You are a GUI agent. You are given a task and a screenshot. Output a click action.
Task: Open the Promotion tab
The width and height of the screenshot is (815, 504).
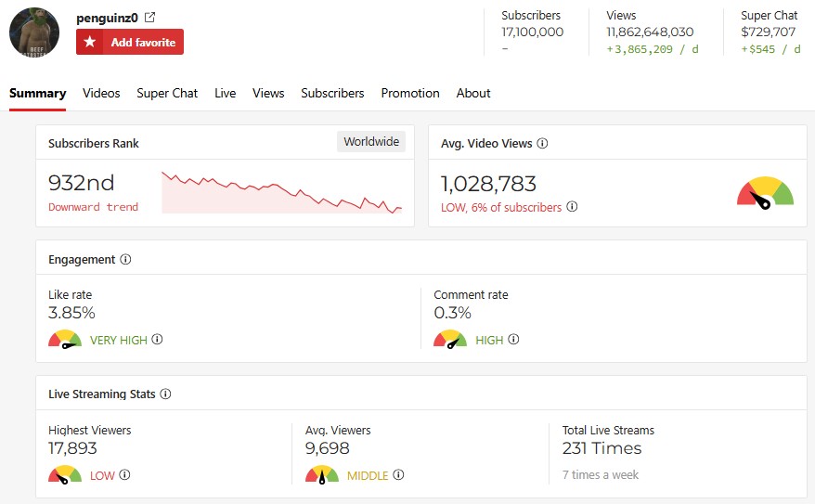click(x=410, y=93)
